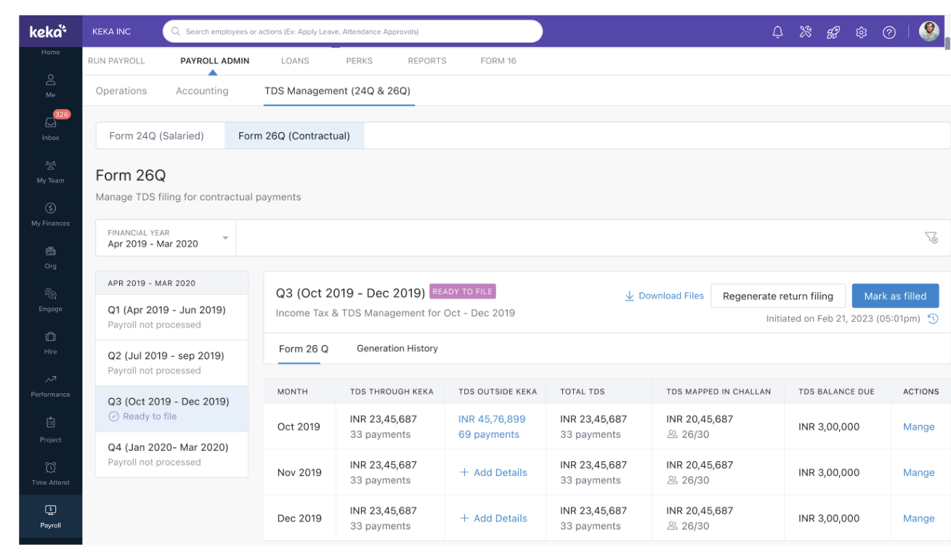951x560 pixels.
Task: Click the help question mark icon
Action: coord(889,32)
